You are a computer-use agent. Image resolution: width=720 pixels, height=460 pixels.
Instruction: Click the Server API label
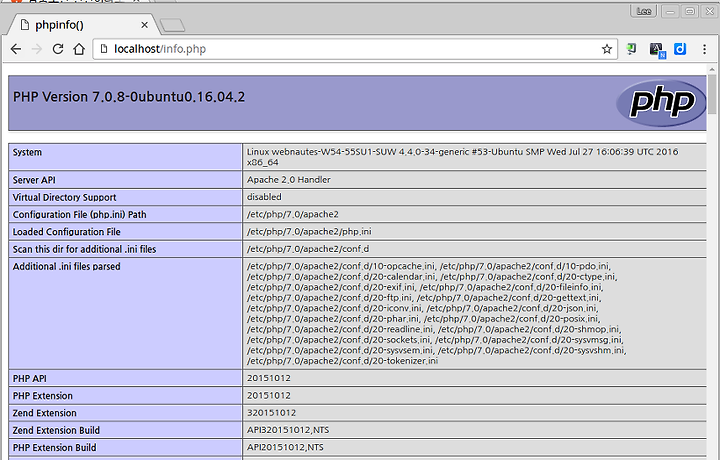(x=34, y=180)
